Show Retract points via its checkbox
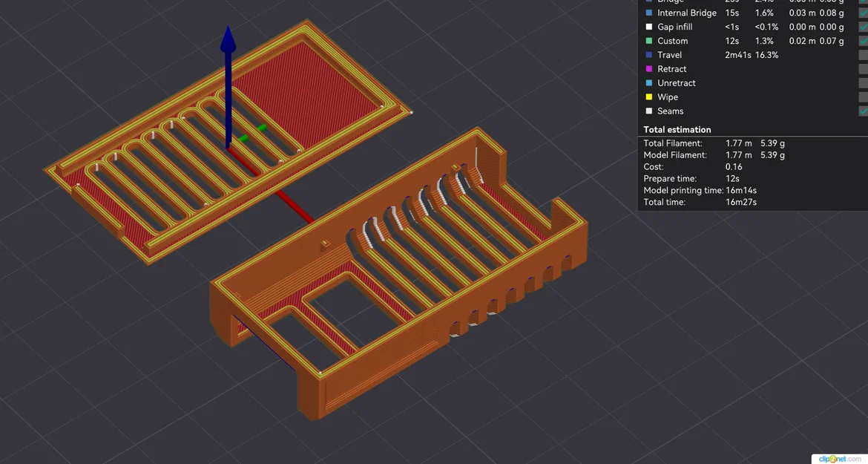The image size is (868, 464). coord(863,68)
